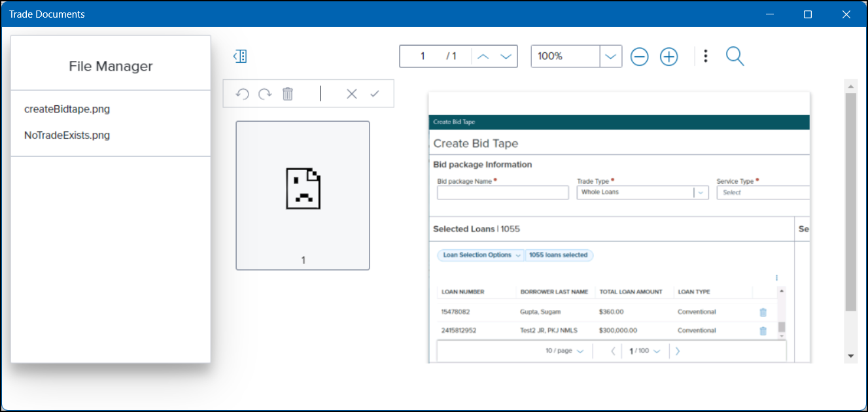Zoom out with the minus icon
The image size is (868, 412).
point(639,57)
